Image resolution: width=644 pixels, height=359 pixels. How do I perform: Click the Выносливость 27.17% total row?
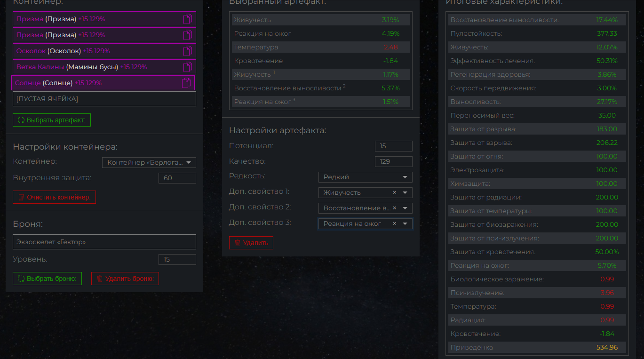537,102
